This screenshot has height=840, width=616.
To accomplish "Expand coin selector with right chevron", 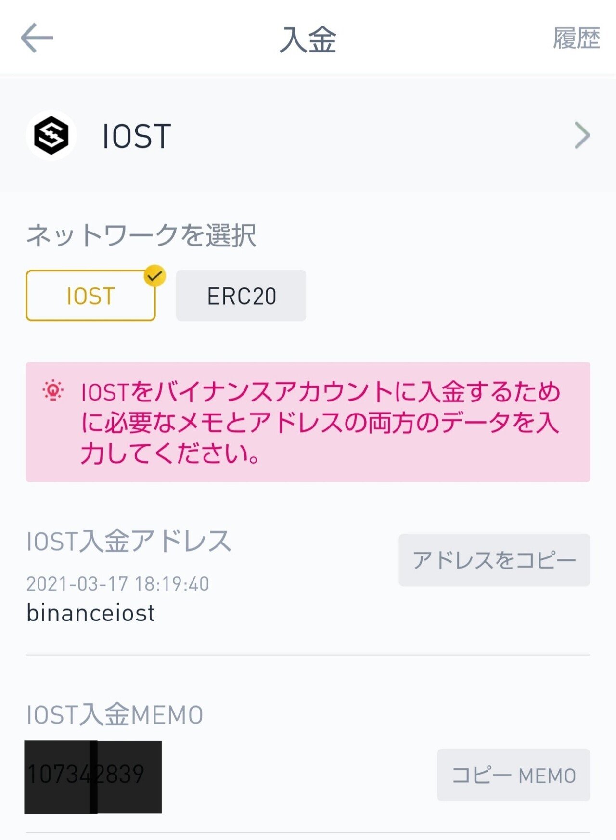I will click(582, 135).
